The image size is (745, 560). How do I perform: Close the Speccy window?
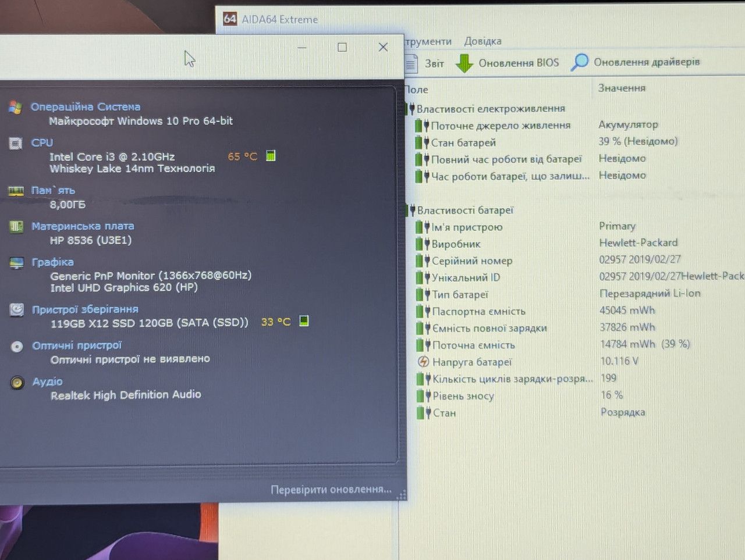(x=383, y=47)
